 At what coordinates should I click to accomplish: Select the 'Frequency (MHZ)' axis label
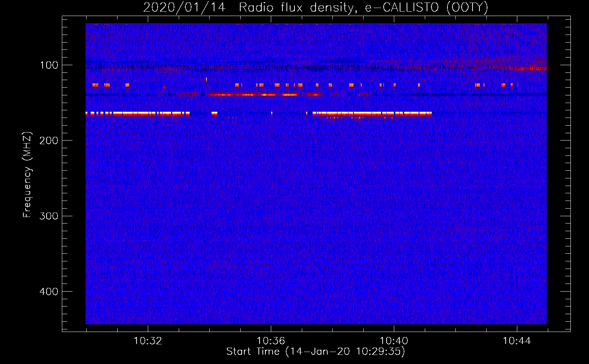(27, 175)
